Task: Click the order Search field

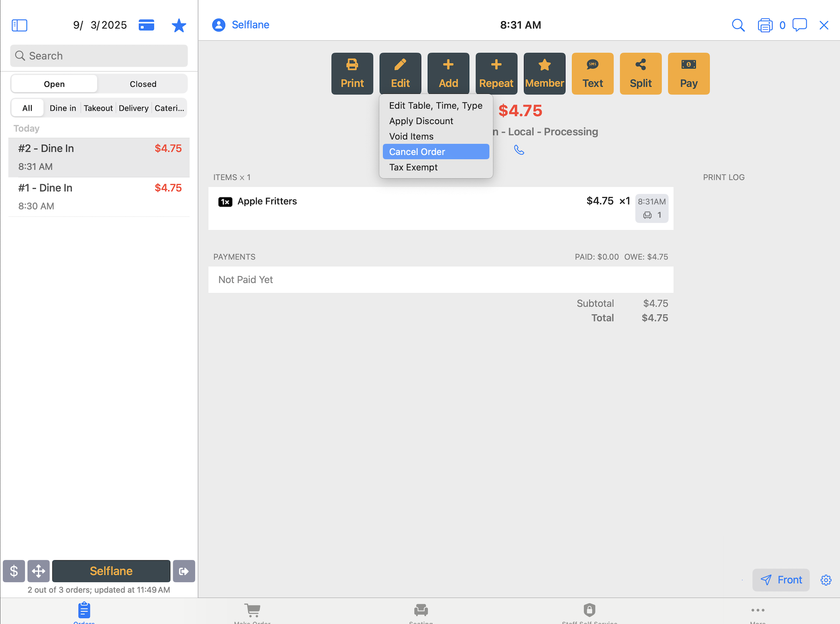Action: point(99,56)
